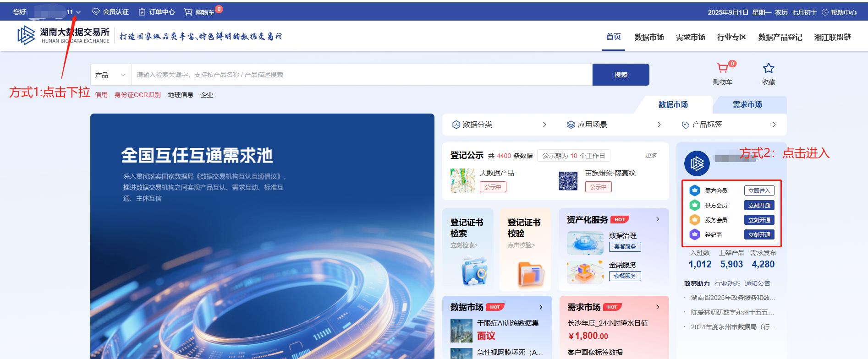Click 立即进入 next to 需方会员

tap(759, 190)
